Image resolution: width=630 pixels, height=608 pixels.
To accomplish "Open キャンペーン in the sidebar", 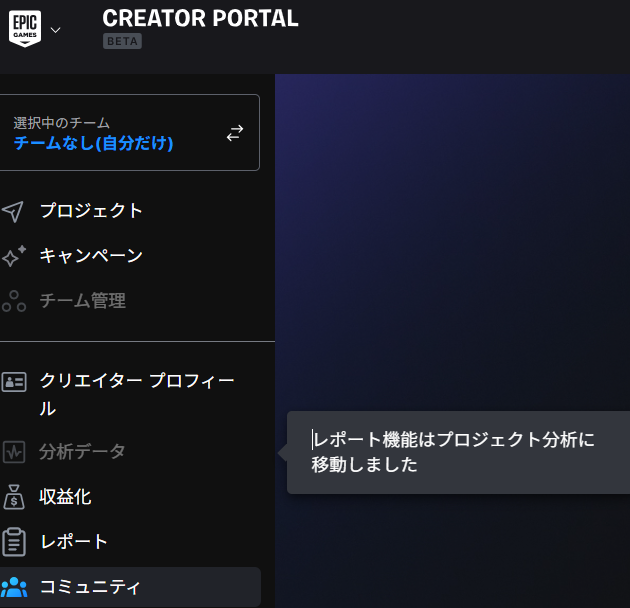I will pos(91,256).
